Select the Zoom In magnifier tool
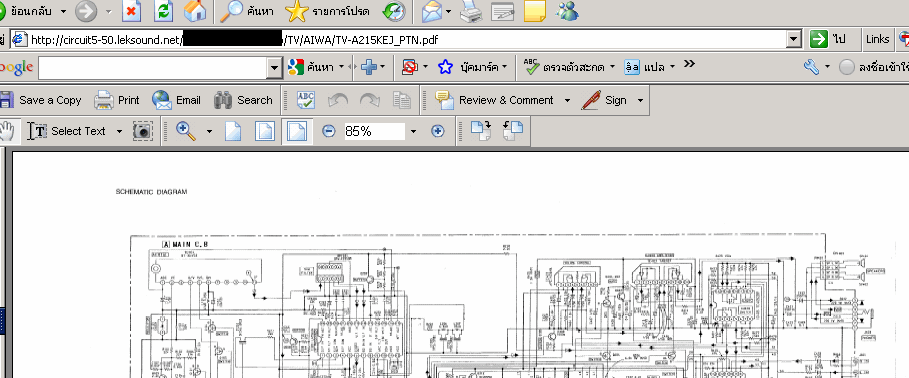This screenshot has width=909, height=378. (186, 132)
